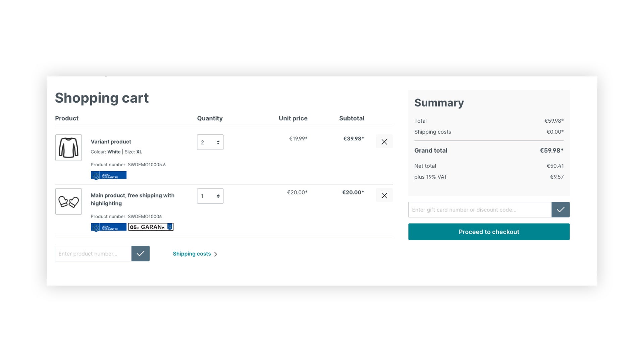This screenshot has height=362, width=644.
Task: Open Main product, free shipping title link
Action: click(132, 199)
